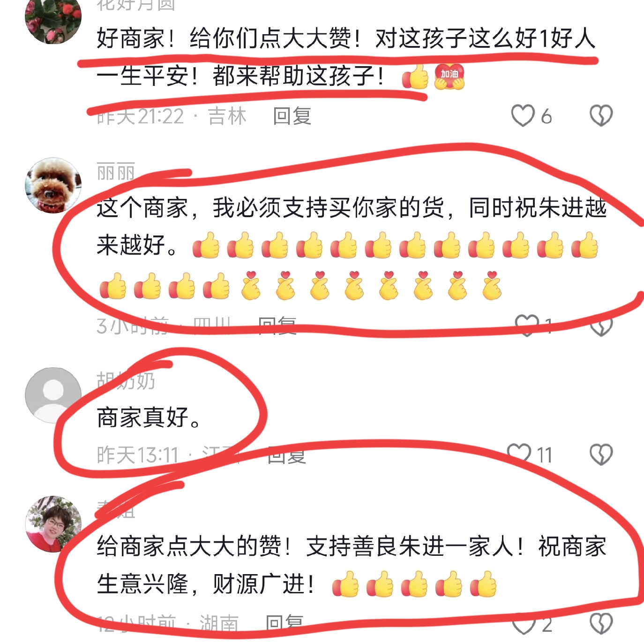
Task: Reply to 丽丽's comment via 回复
Action: click(277, 326)
